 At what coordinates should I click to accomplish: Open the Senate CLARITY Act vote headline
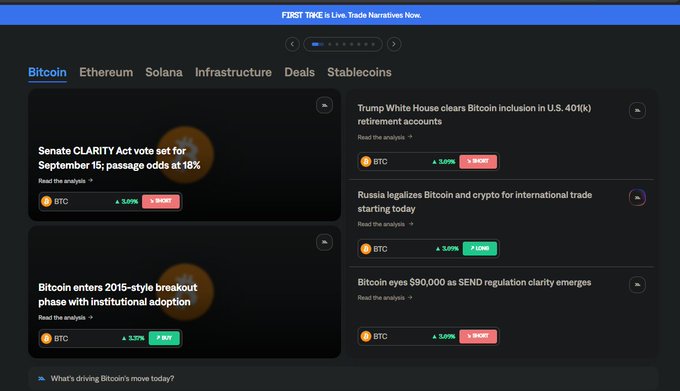pyautogui.click(x=119, y=158)
